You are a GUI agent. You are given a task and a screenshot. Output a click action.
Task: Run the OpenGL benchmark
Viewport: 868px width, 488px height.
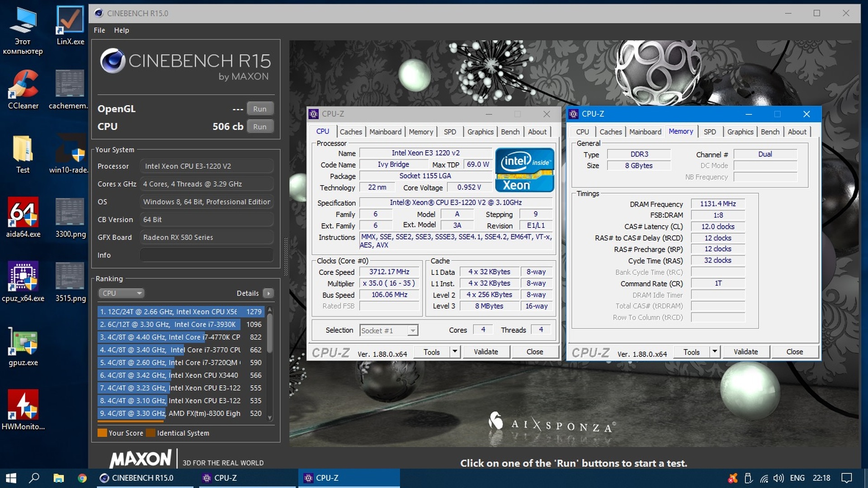tap(260, 109)
